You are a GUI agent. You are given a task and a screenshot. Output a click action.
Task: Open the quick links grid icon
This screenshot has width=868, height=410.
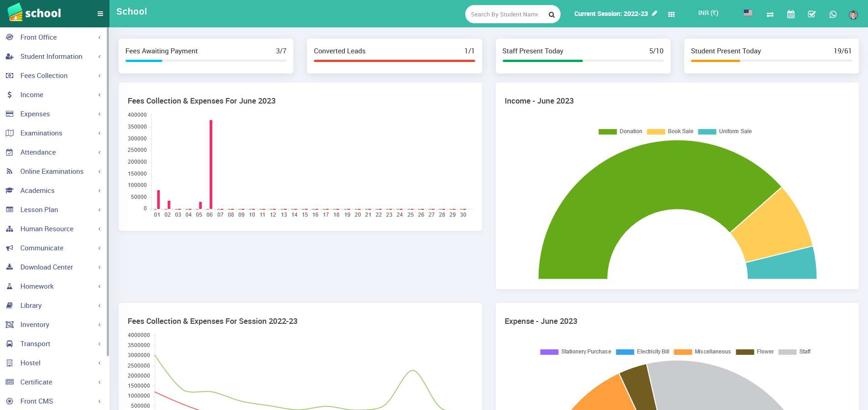[671, 15]
